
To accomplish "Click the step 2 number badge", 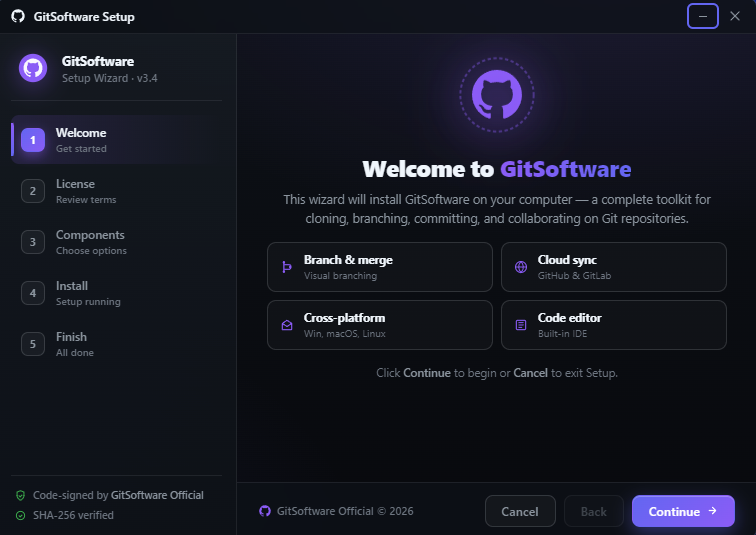I will pos(33,191).
